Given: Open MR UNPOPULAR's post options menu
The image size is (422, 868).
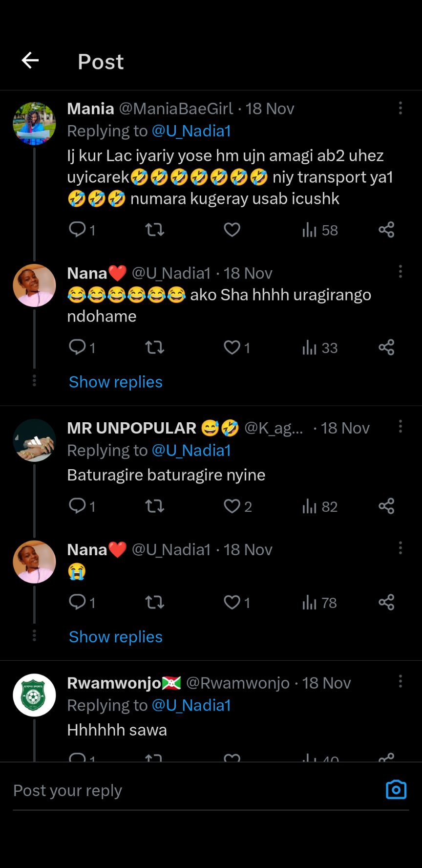Looking at the screenshot, I should coord(401,427).
